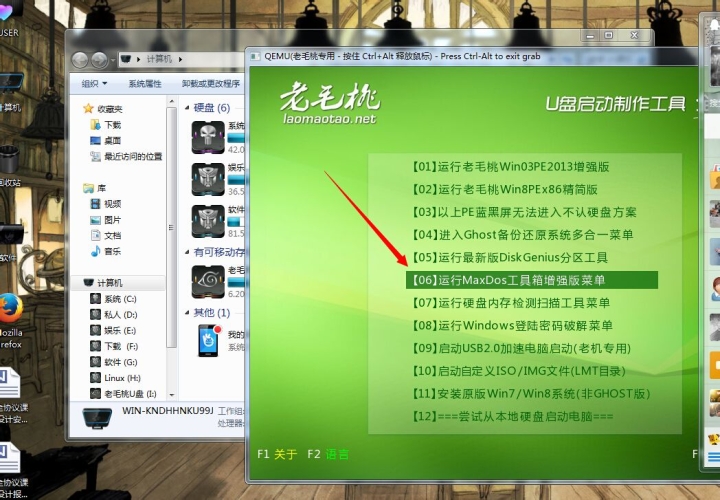Select menu item 08 Windows登陆密码破解

[512, 326]
